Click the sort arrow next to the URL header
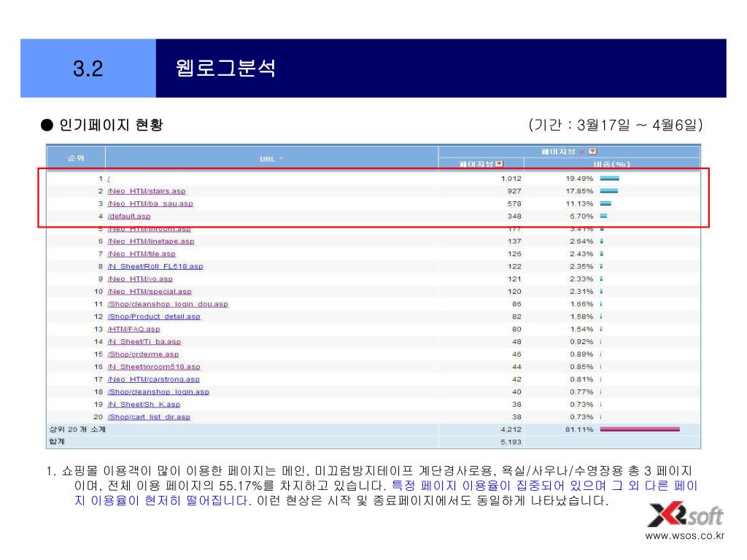This screenshot has width=747, height=560. click(281, 158)
